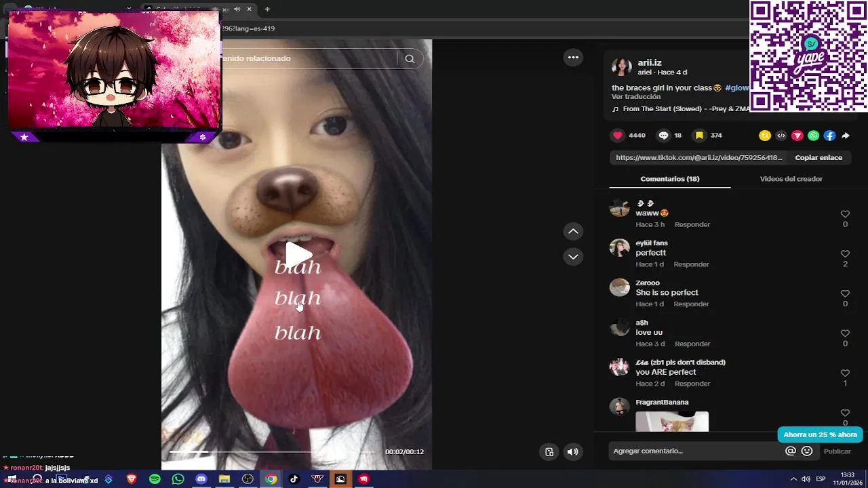Share video to WhatsApp

point(814,136)
